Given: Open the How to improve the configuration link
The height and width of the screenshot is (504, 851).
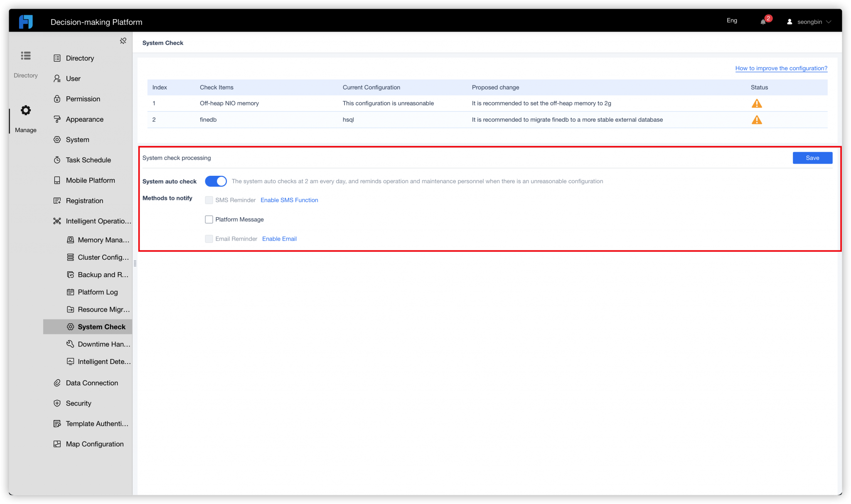Looking at the screenshot, I should [x=781, y=68].
